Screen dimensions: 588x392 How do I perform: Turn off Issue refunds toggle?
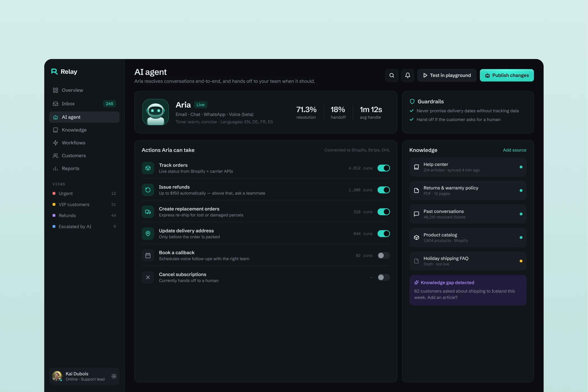[383, 190]
